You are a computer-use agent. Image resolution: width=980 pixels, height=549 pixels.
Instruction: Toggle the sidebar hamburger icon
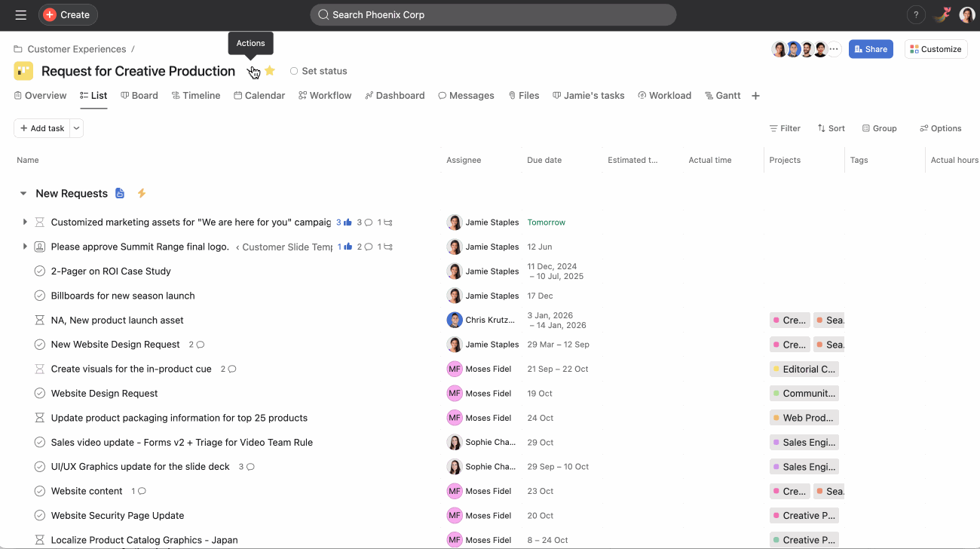coord(20,14)
